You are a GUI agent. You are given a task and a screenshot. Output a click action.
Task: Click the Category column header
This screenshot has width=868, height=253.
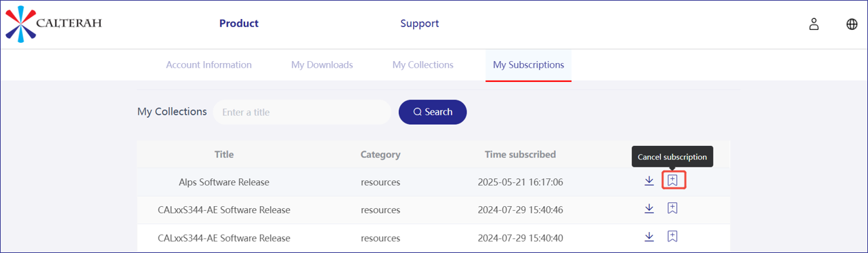(x=381, y=155)
